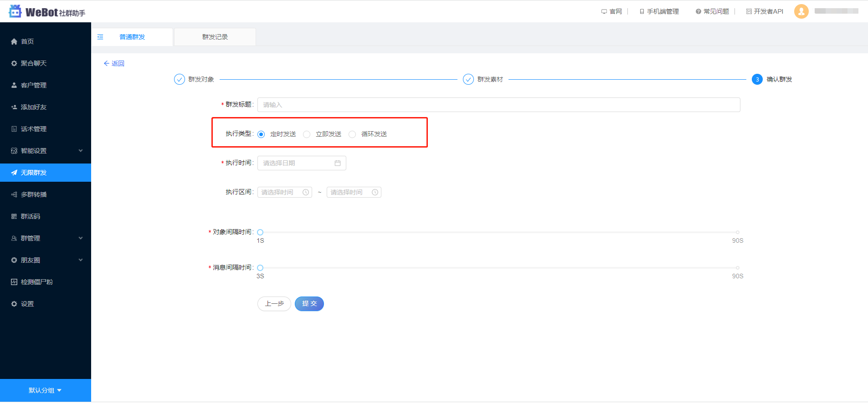868x404 pixels.
Task: Click the 检测僵尸粉 chart icon
Action: point(14,282)
